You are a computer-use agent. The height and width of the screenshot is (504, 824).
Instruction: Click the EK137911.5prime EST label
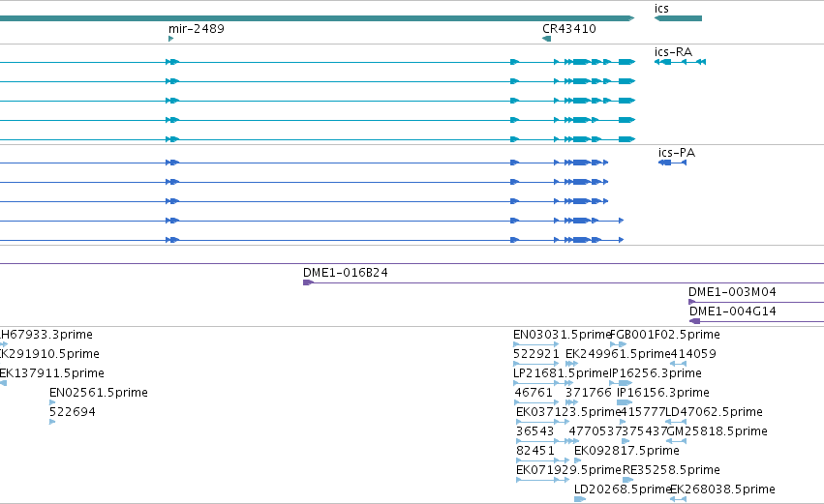52,373
